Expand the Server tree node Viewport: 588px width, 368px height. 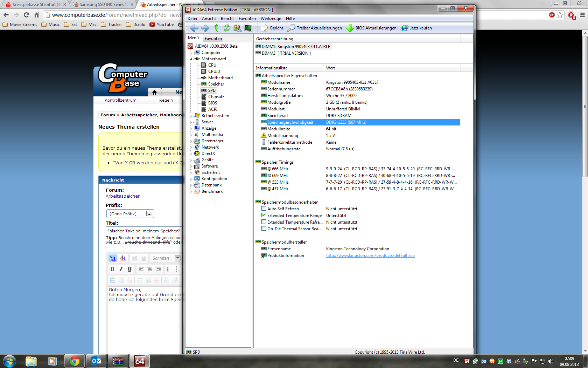coord(191,122)
